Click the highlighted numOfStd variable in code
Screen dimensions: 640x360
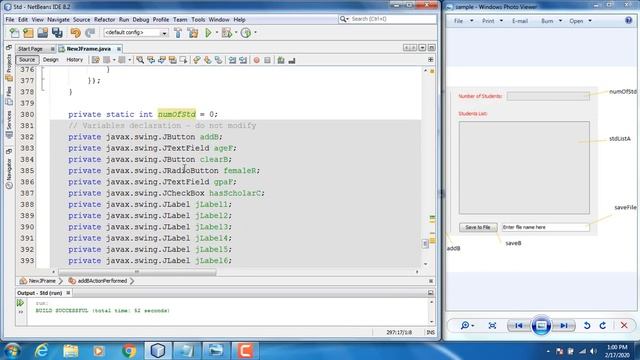177,114
